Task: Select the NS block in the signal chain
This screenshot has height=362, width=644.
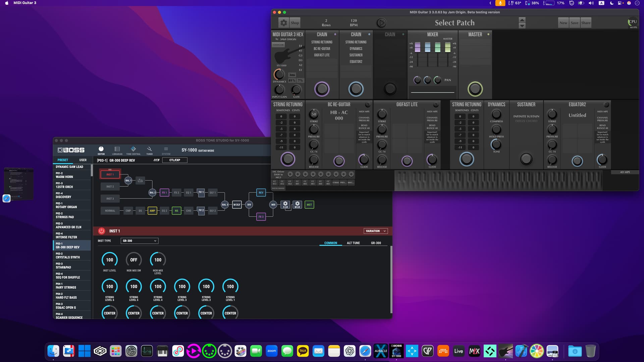Action: (x=176, y=211)
